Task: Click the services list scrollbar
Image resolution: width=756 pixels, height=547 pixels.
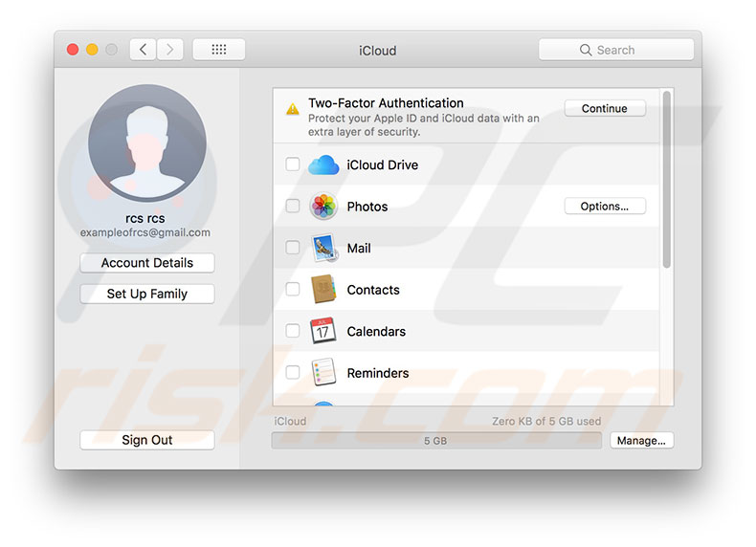Action: [x=667, y=179]
